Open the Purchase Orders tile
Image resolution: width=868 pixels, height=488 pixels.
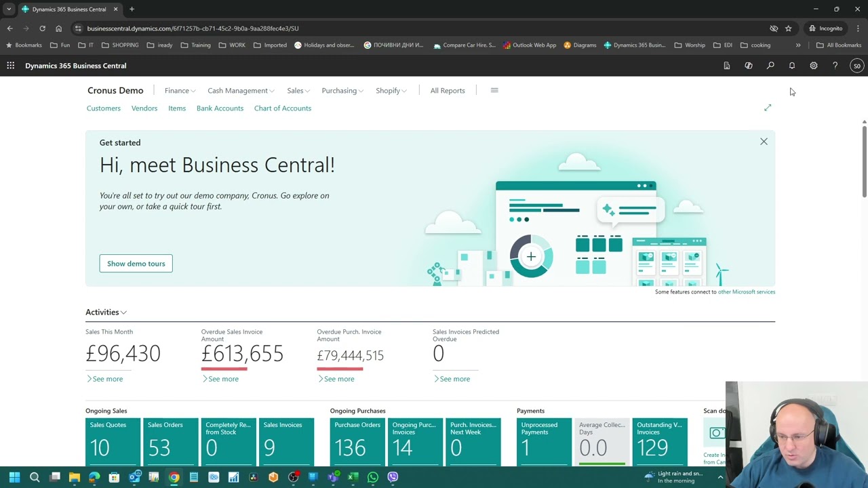tap(358, 442)
